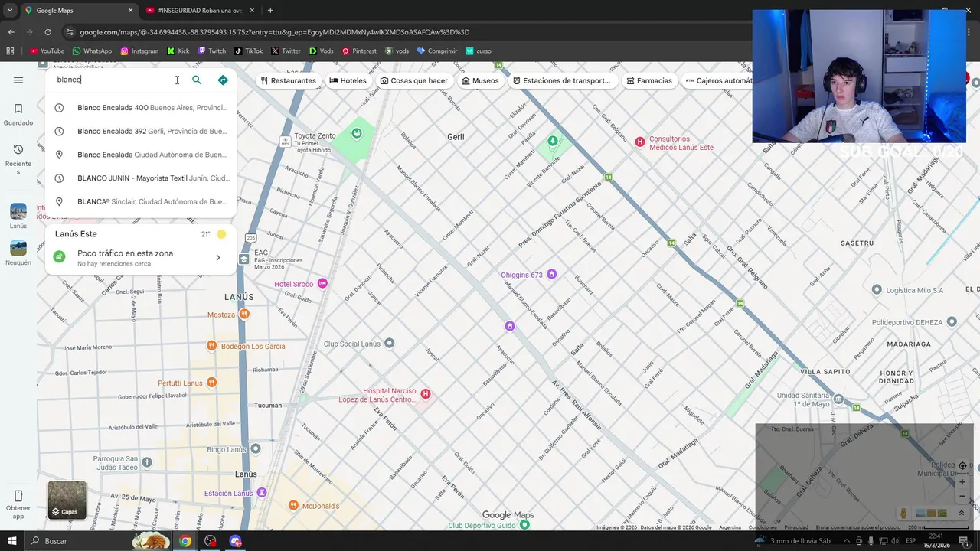980x551 pixels.
Task: Click the Hoteles category chip
Action: [x=348, y=80]
